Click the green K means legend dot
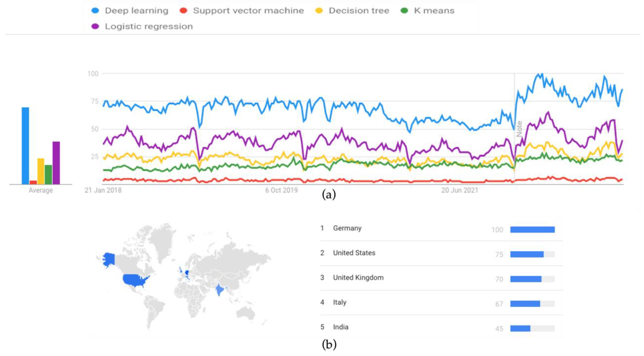Screen dimensions: 644x356 pos(404,10)
